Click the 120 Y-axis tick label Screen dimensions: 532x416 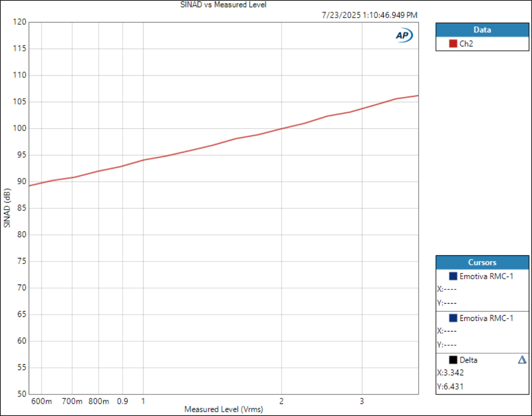20,22
